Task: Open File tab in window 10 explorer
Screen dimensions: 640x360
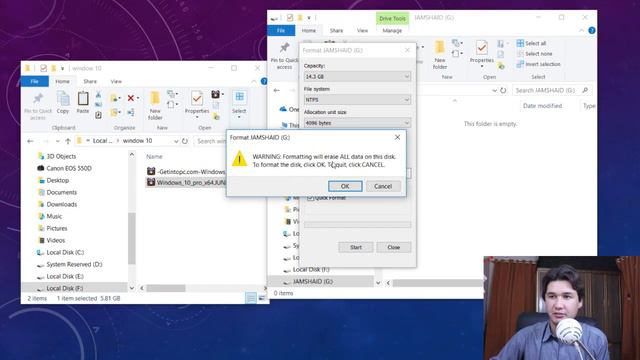Action: (x=35, y=81)
